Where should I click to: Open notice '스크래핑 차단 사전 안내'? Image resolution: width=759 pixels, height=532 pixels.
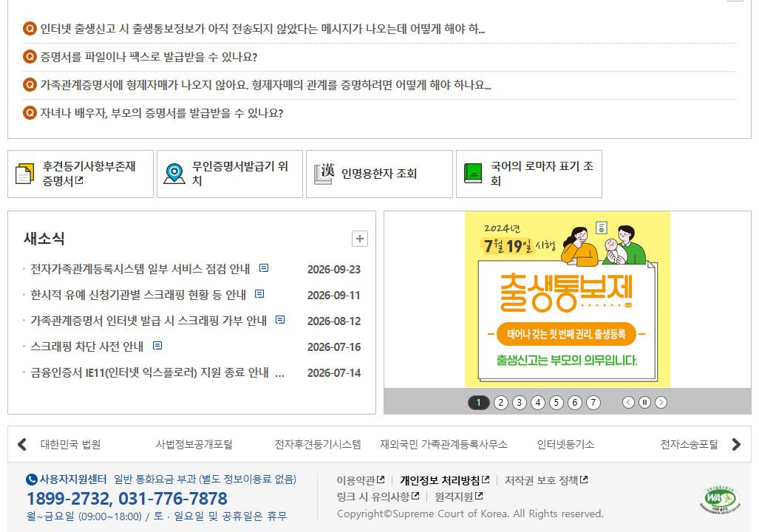pos(87,347)
